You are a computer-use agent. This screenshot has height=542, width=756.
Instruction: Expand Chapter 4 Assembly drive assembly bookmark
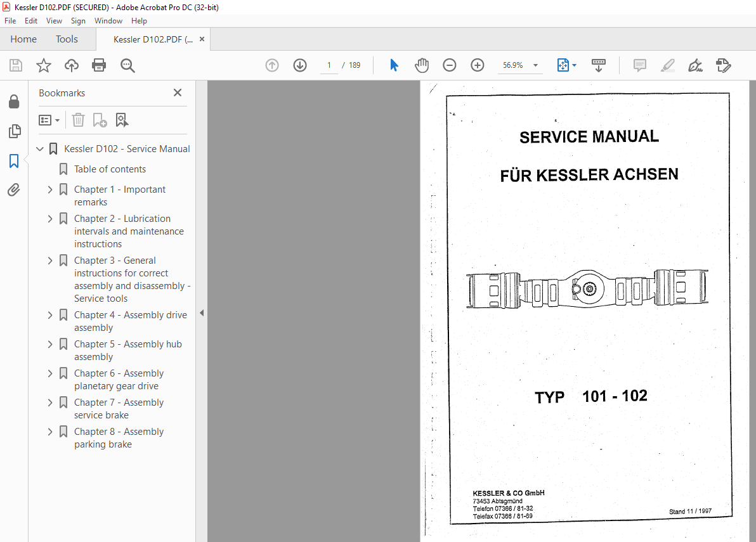[50, 314]
